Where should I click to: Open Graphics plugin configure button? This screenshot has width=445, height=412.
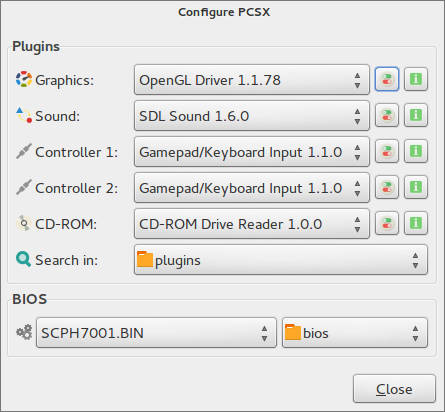[387, 79]
